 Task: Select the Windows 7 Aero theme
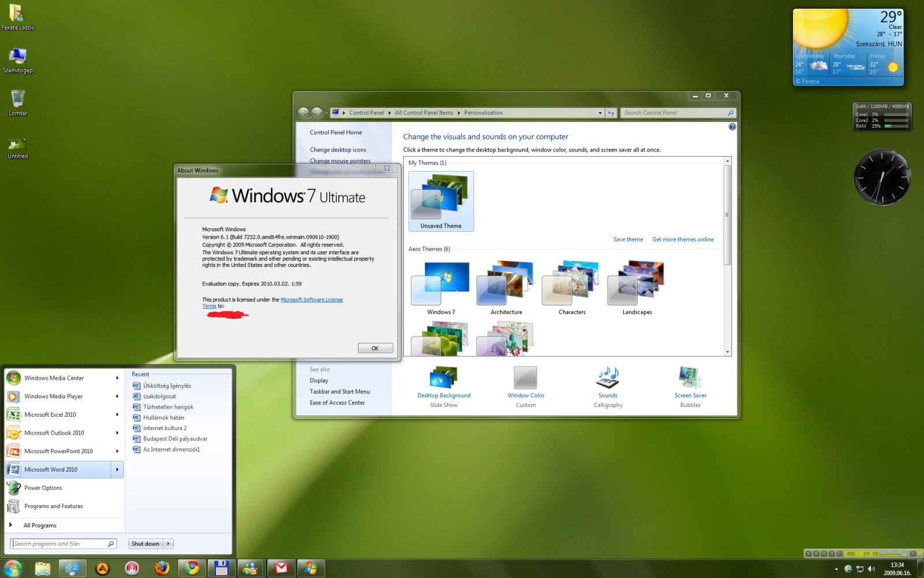tap(441, 288)
